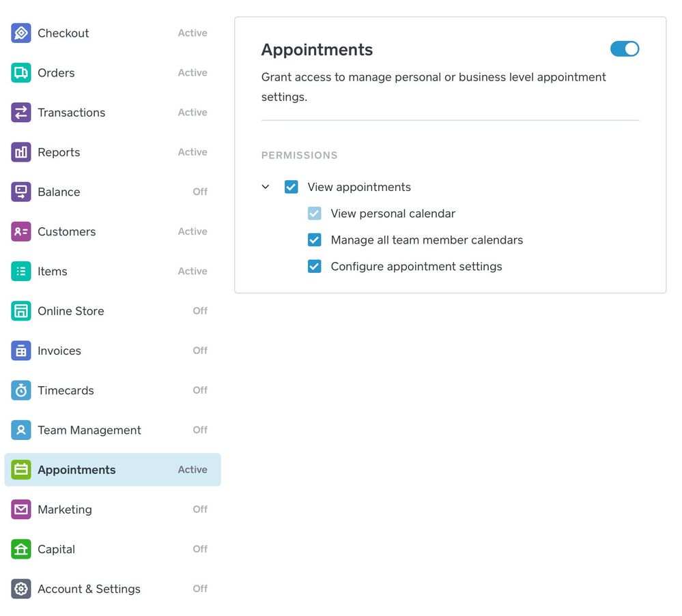Uncheck the View appointments checkbox
Image resolution: width=682 pixels, height=616 pixels.
[x=292, y=187]
